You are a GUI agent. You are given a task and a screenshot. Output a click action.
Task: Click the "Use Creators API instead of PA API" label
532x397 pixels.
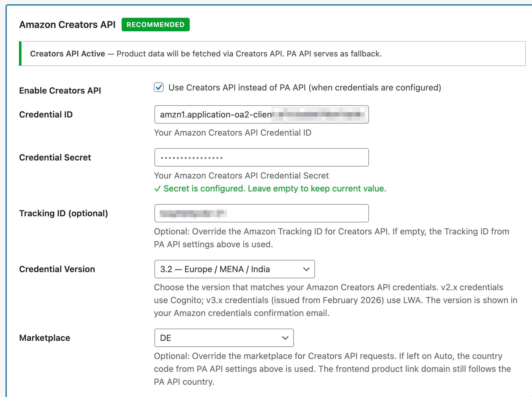pos(305,88)
